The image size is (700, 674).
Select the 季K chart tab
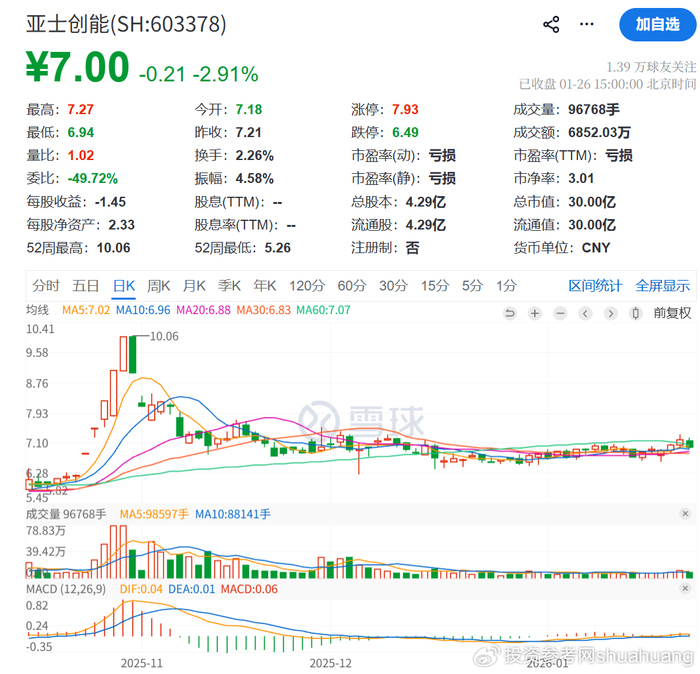click(229, 286)
